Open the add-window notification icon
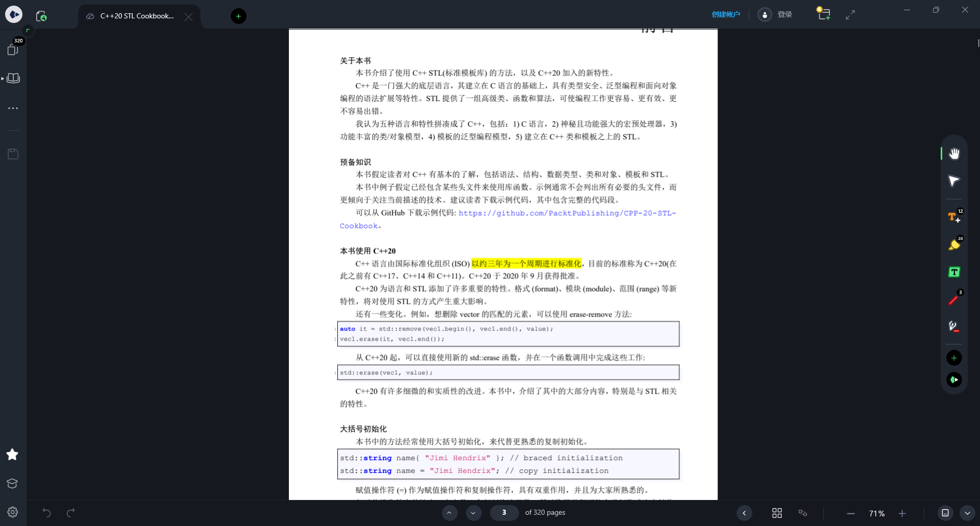Viewport: 980px width, 526px height. point(823,14)
